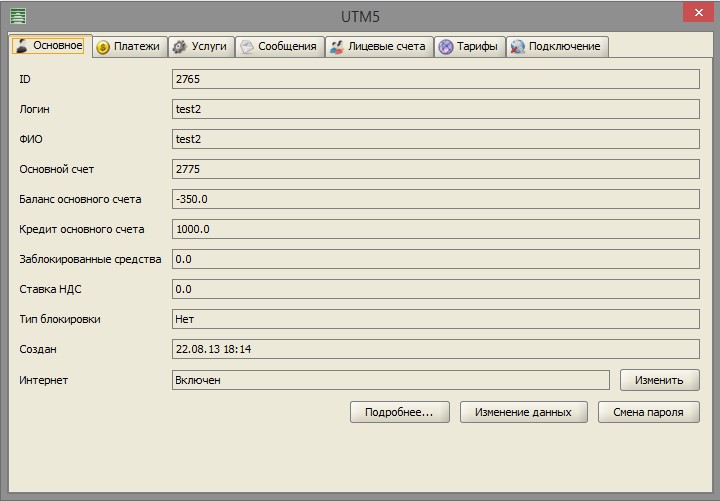Click the Заблокированные средства label

(x=90, y=259)
